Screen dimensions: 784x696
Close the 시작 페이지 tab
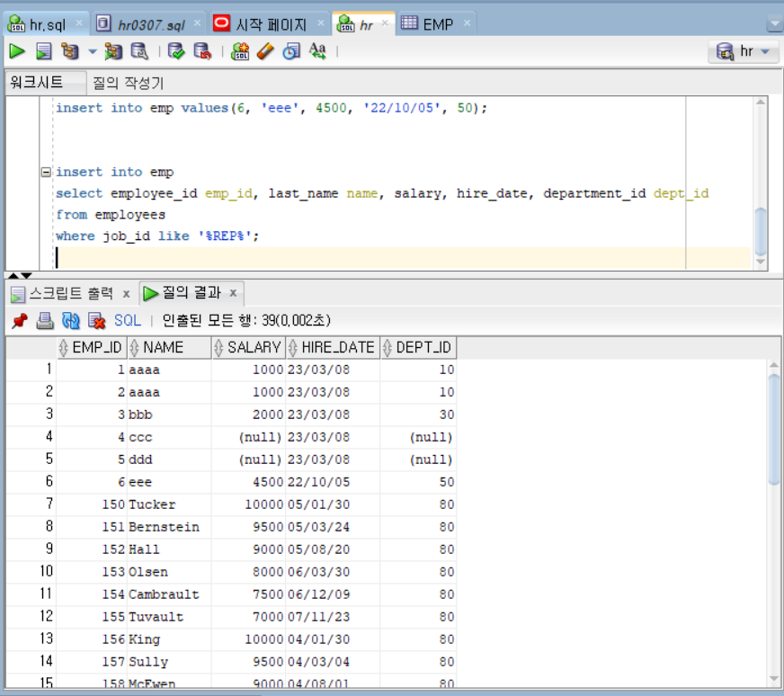point(321,23)
